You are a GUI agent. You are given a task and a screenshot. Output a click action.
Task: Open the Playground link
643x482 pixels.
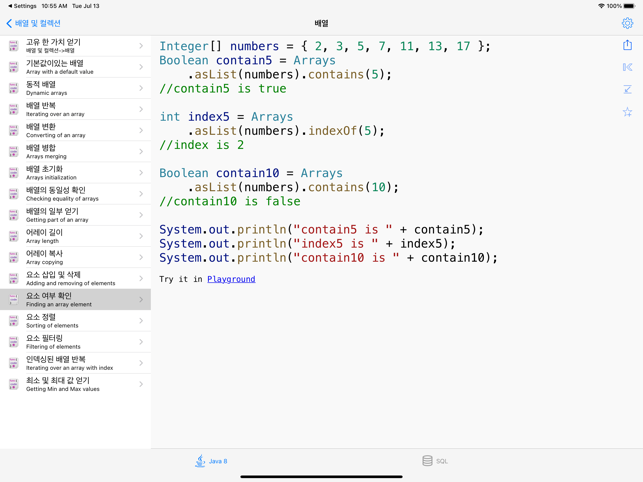tap(231, 279)
